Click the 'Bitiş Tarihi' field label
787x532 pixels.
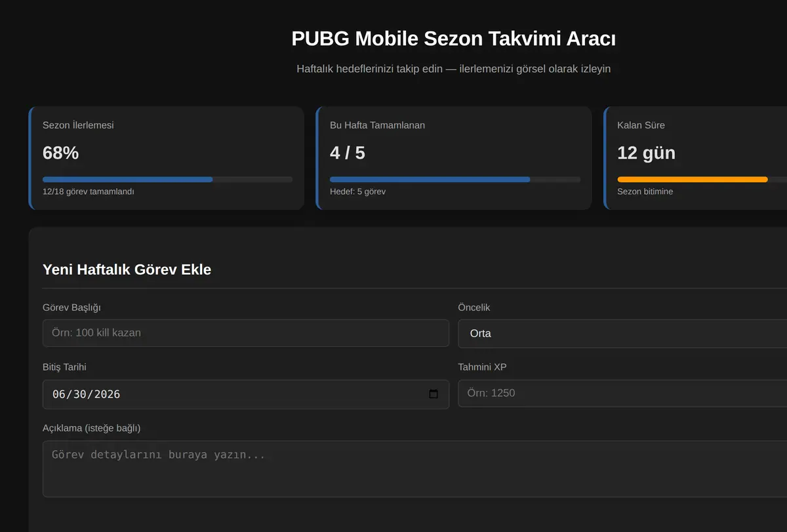64,367
